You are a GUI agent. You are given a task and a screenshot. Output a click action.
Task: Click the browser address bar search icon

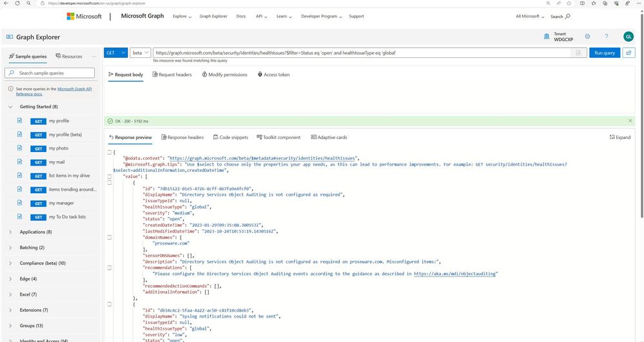28,3
